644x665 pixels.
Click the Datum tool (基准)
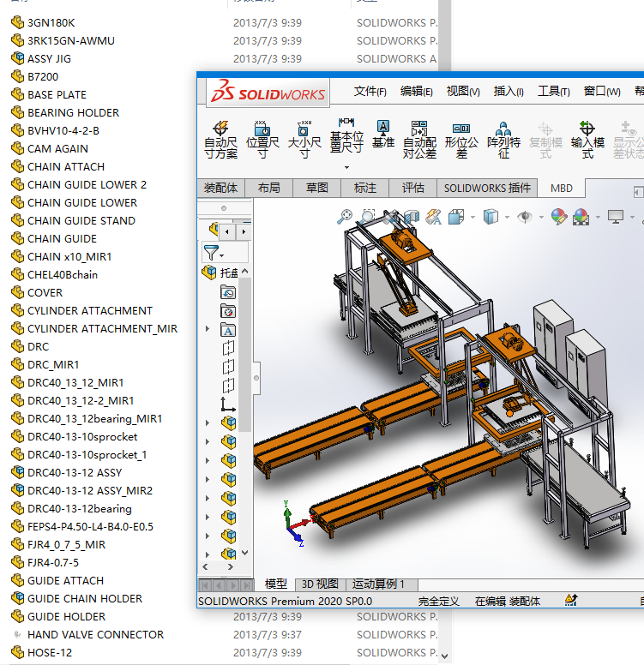click(383, 134)
